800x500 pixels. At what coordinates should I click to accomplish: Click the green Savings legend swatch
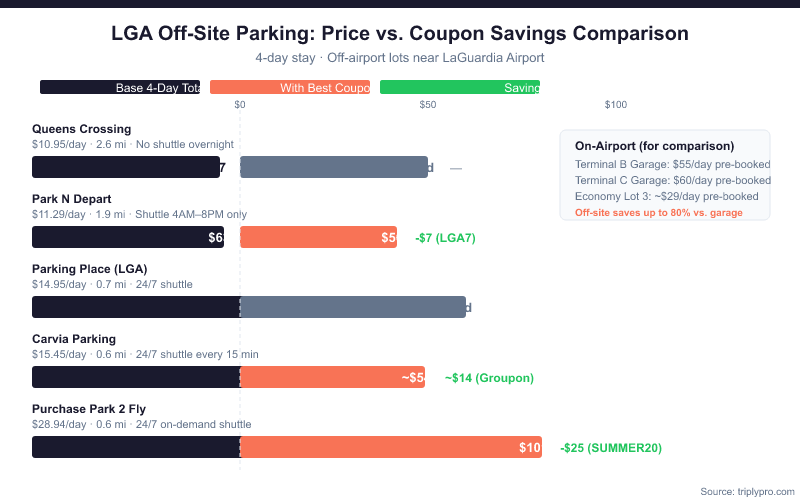click(460, 88)
